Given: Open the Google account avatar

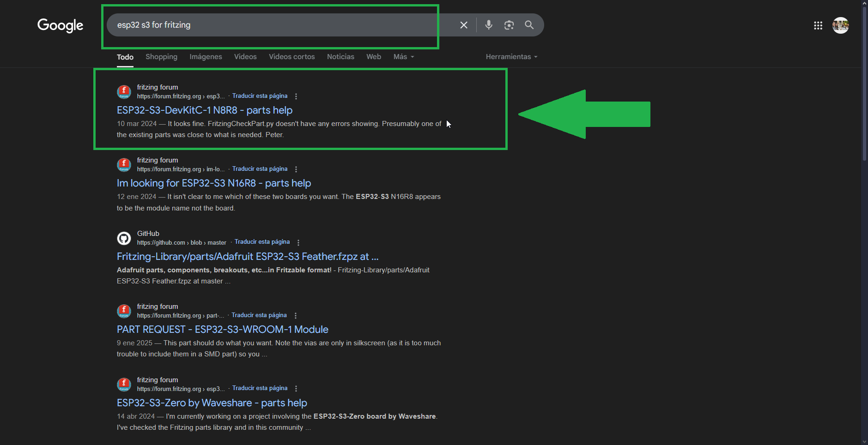Looking at the screenshot, I should tap(841, 25).
